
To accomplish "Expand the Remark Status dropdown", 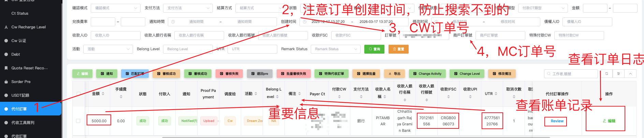I will (336, 49).
